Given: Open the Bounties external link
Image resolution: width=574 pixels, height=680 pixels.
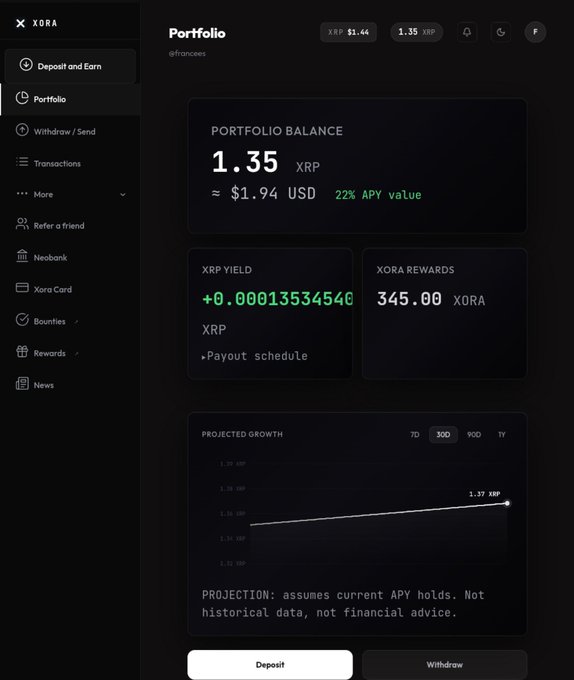Looking at the screenshot, I should click(70, 321).
